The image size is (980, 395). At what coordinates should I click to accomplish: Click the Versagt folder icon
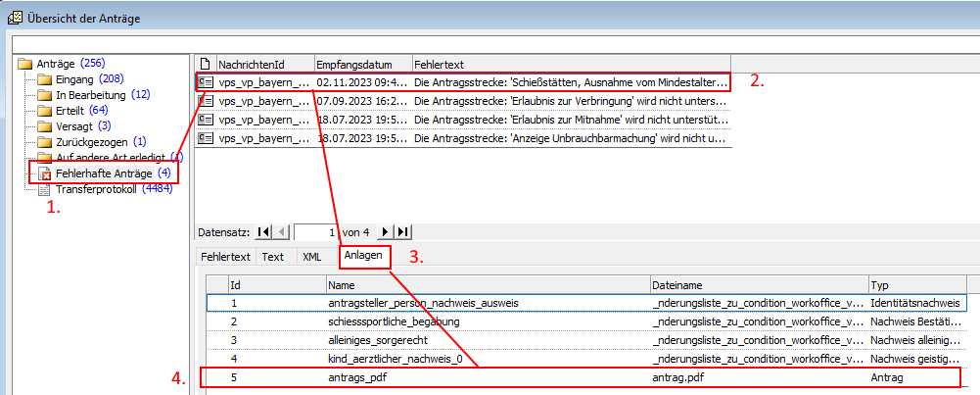tap(44, 126)
